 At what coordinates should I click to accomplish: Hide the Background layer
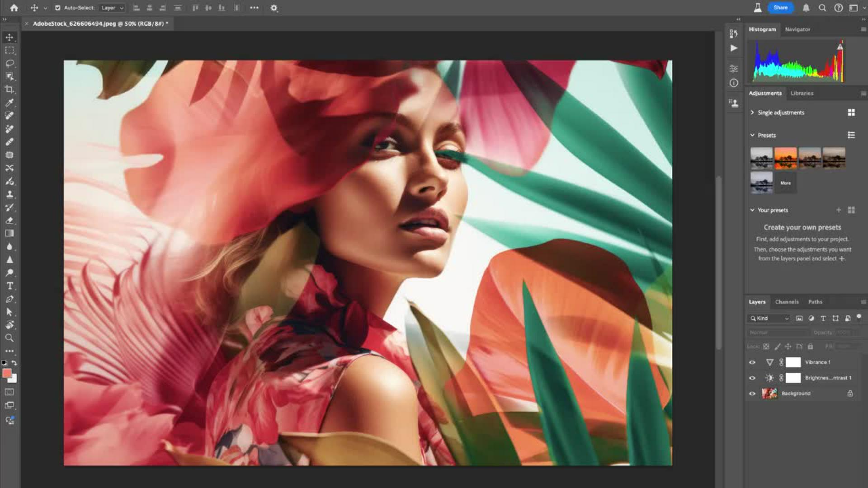pyautogui.click(x=752, y=394)
